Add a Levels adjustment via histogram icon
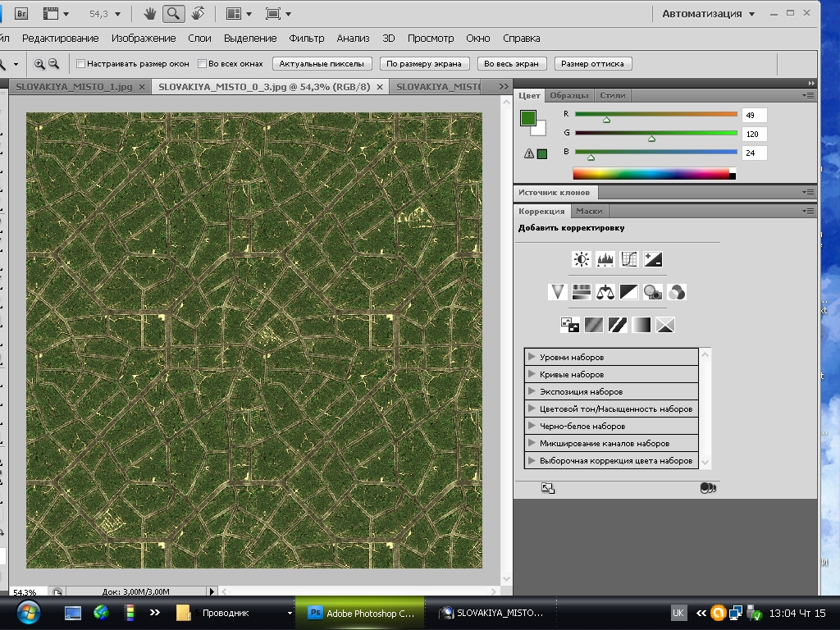Screen dimensions: 840x630 coord(605,259)
